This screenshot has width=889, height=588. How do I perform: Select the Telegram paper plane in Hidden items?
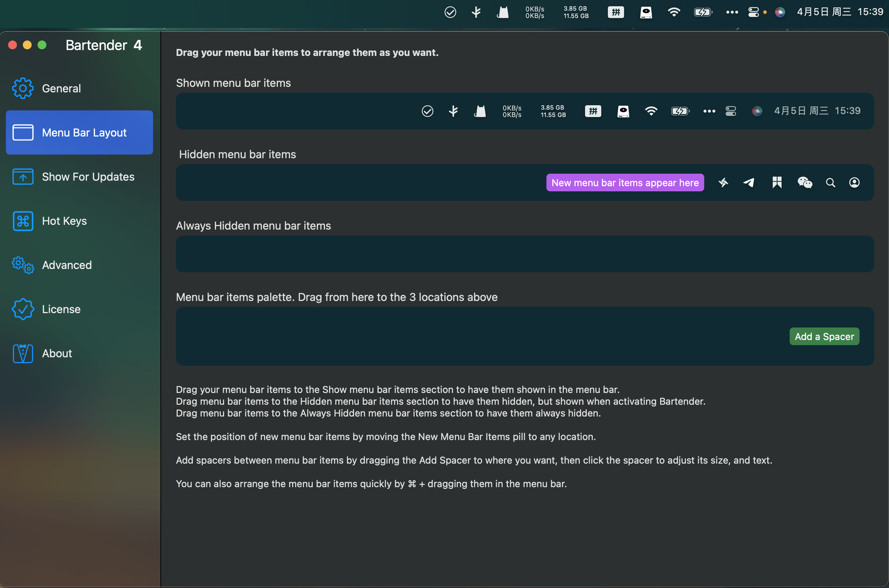click(x=749, y=183)
